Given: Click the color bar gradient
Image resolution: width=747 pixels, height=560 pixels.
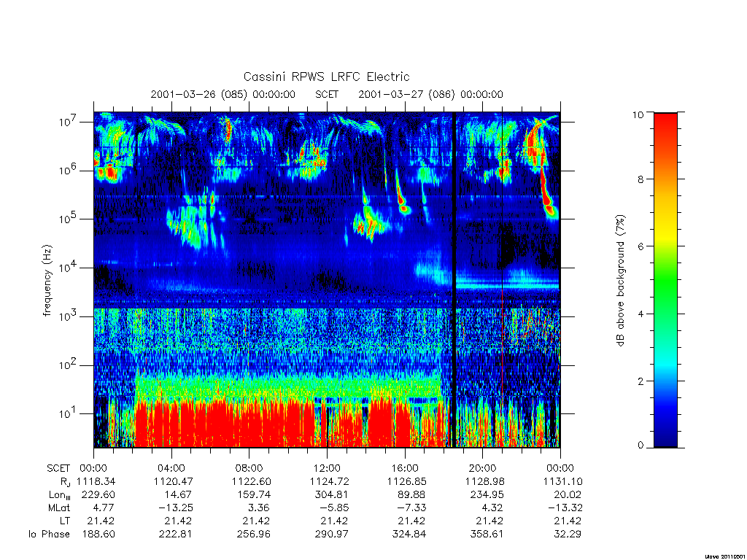Looking at the screenshot, I should (x=665, y=280).
